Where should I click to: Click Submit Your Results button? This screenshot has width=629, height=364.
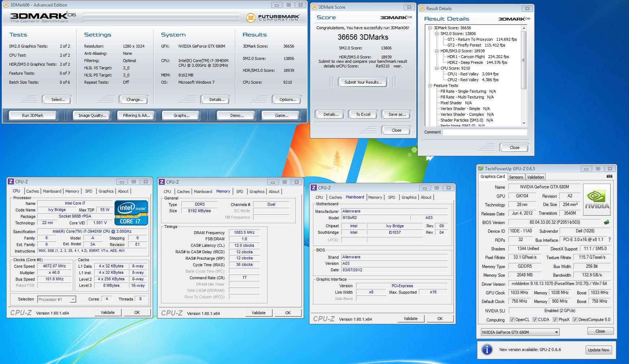coord(363,82)
